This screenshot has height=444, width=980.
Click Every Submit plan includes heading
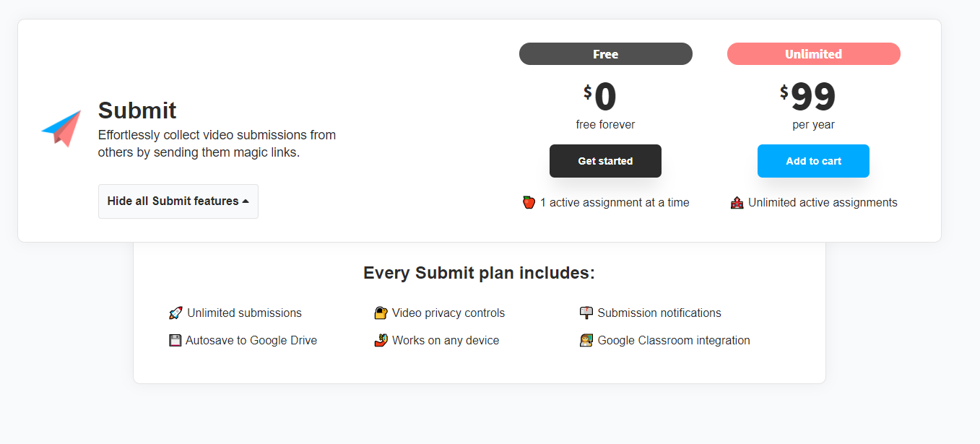(479, 273)
